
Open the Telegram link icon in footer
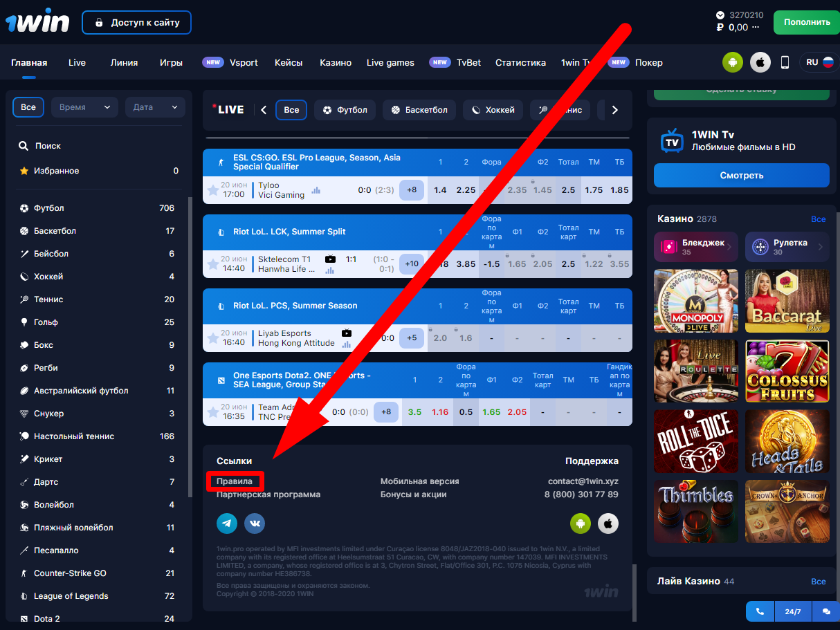[x=227, y=523]
